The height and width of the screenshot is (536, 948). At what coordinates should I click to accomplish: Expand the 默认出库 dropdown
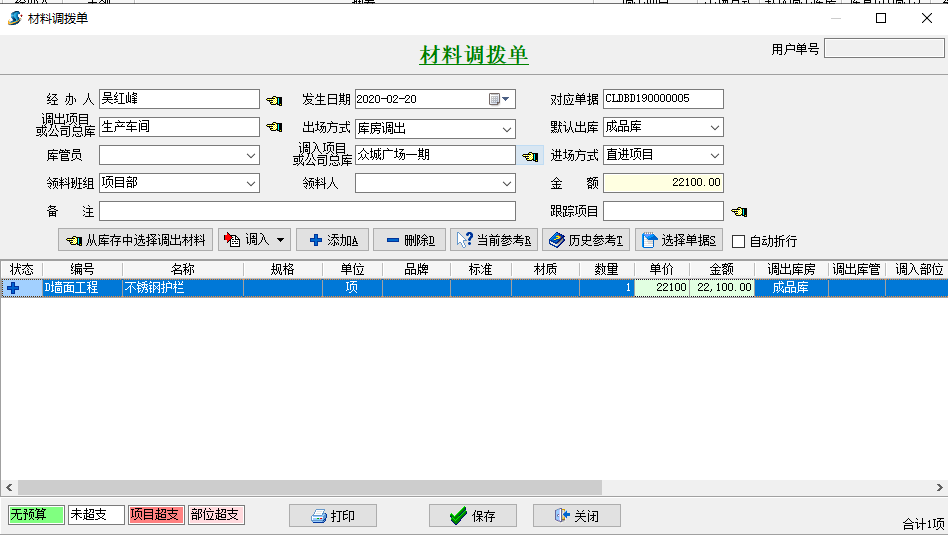pyautogui.click(x=714, y=128)
